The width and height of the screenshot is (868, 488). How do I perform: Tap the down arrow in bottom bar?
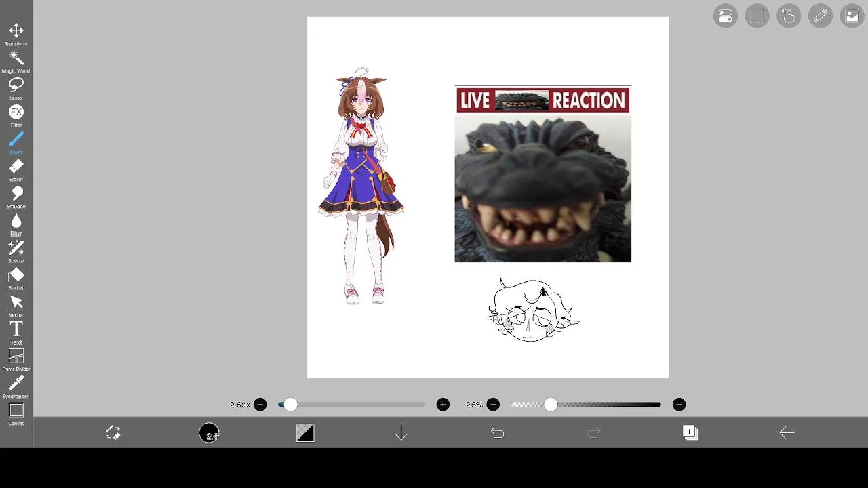(401, 432)
